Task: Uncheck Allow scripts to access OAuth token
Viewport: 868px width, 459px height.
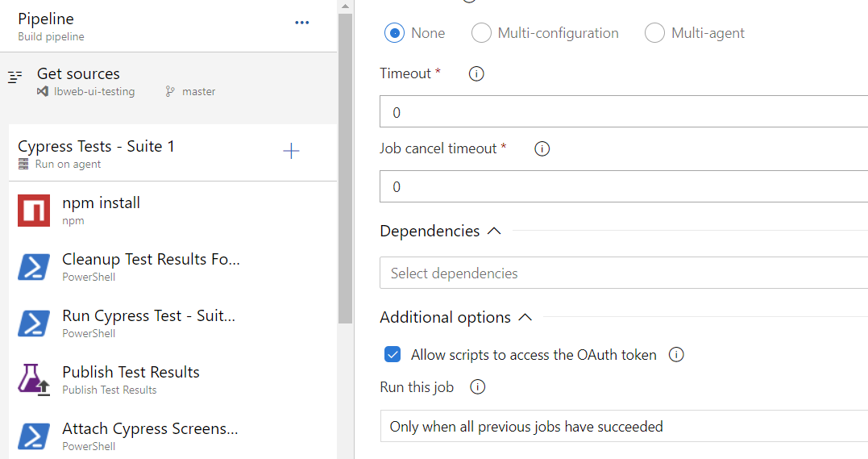Action: point(392,355)
